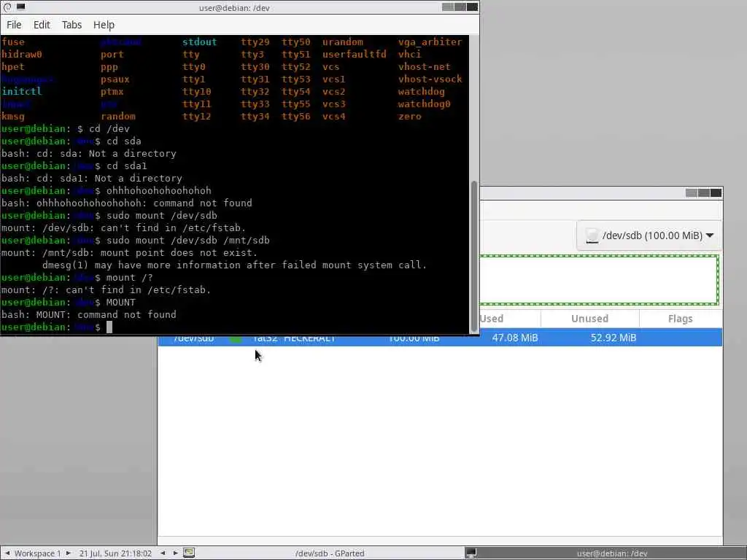747x560 pixels.
Task: Switch to previous workspace using left arrow before Workspace 1
Action: point(7,553)
